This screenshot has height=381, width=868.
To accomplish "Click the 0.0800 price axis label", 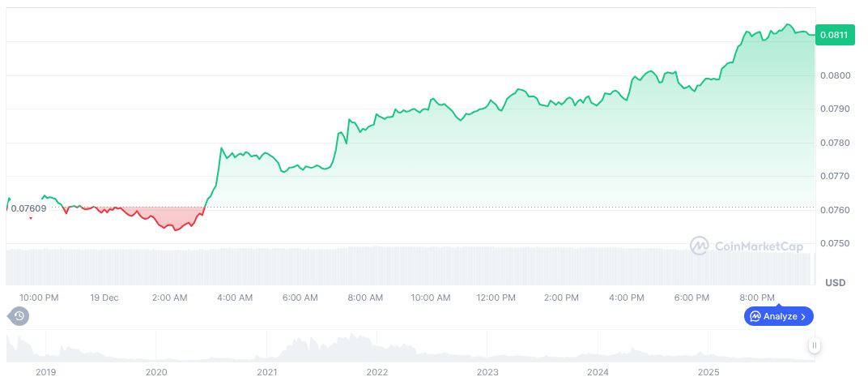I will pos(836,75).
